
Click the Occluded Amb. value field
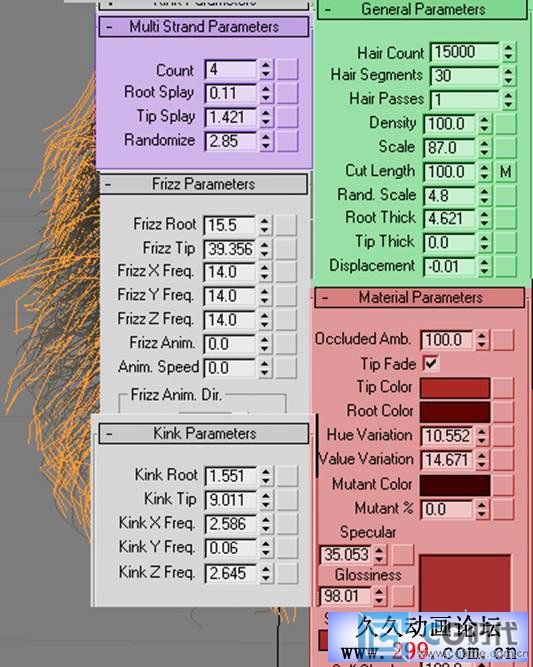pos(447,340)
